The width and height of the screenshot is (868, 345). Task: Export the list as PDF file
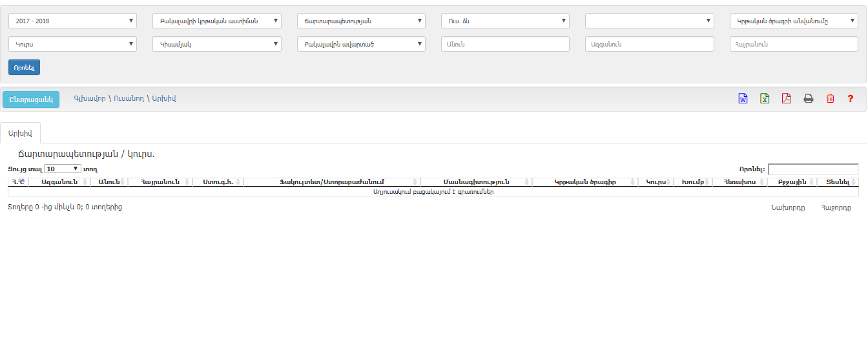point(786,99)
